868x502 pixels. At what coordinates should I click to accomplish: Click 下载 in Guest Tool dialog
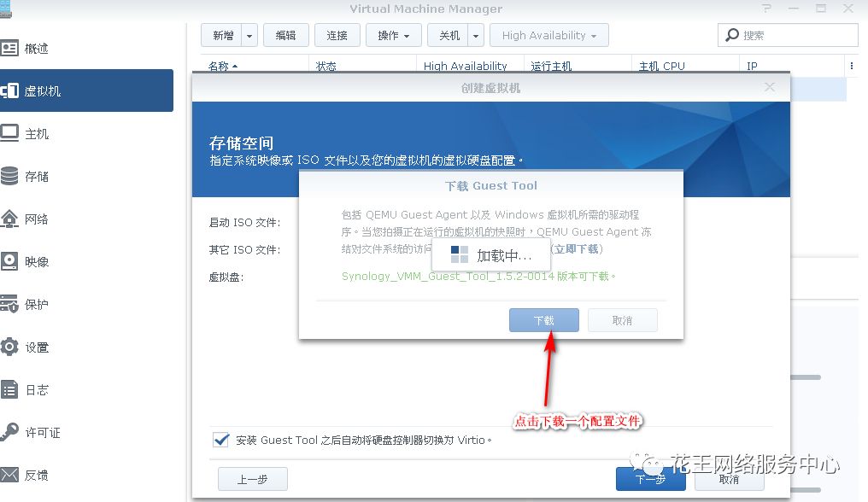544,320
